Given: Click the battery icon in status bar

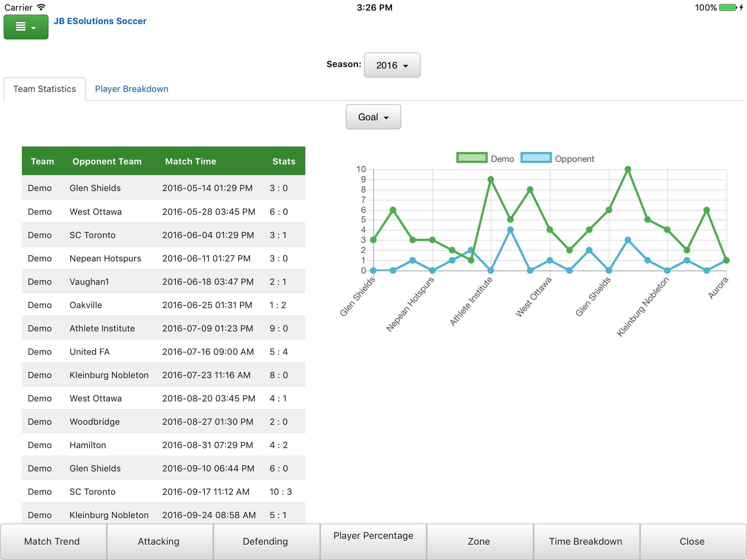Looking at the screenshot, I should coord(728,8).
